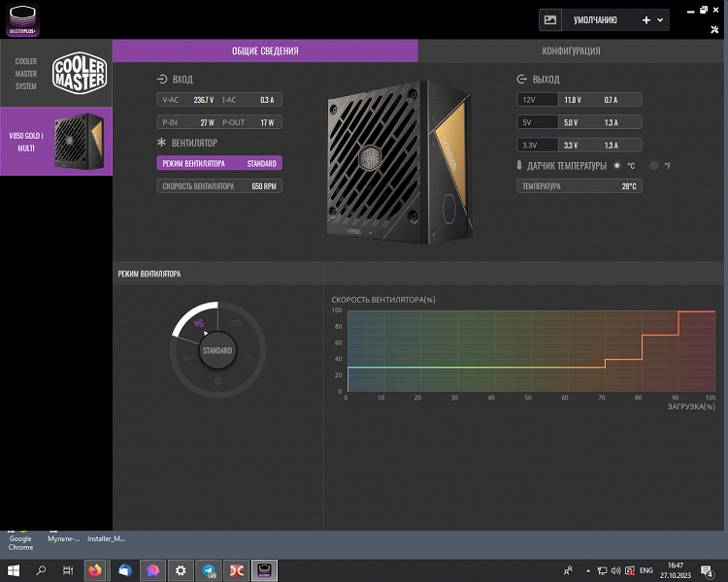Viewport: 728px width, 582px height.
Task: Open the notification center icon
Action: pos(707,571)
